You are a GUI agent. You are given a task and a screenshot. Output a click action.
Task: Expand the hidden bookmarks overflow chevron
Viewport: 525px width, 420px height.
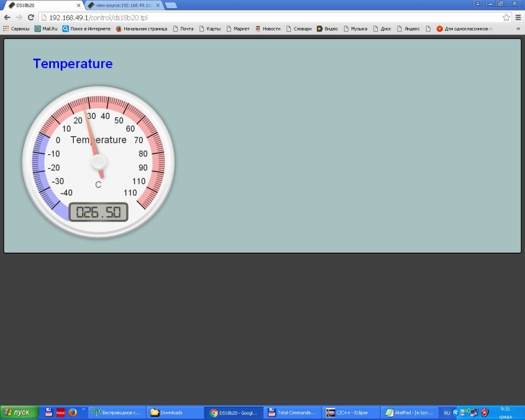coord(518,29)
